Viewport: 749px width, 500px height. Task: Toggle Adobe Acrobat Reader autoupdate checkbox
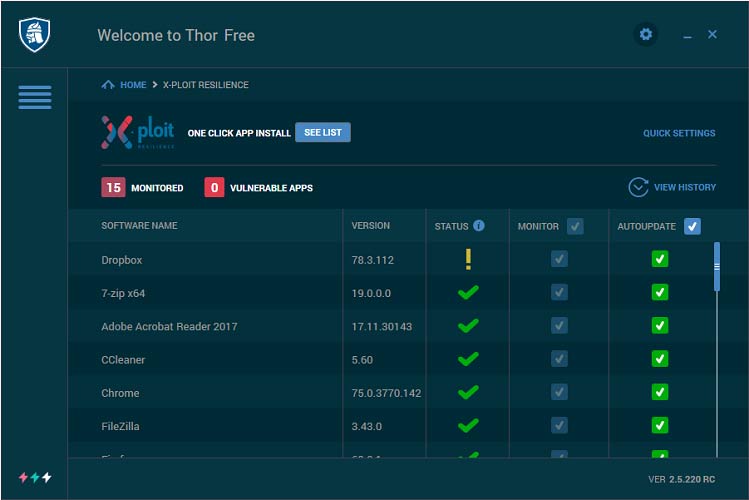[660, 326]
